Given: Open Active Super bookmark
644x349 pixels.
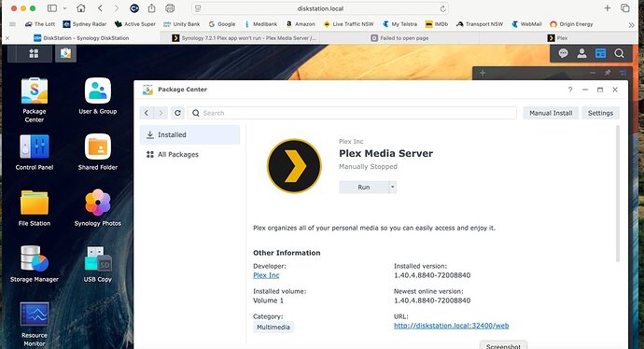Looking at the screenshot, I should click(135, 24).
